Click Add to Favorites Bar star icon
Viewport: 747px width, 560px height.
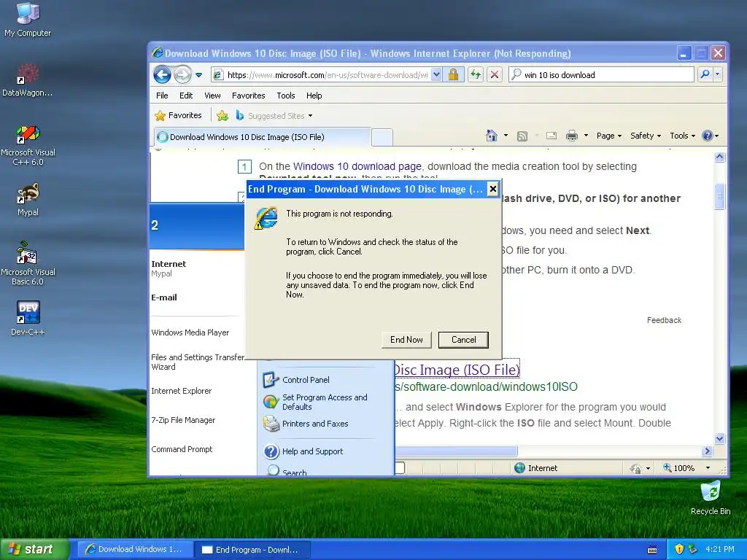click(x=222, y=116)
